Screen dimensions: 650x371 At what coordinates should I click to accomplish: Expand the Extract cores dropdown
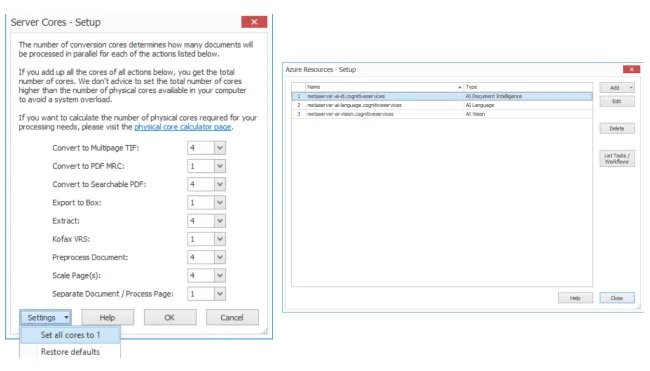(220, 221)
